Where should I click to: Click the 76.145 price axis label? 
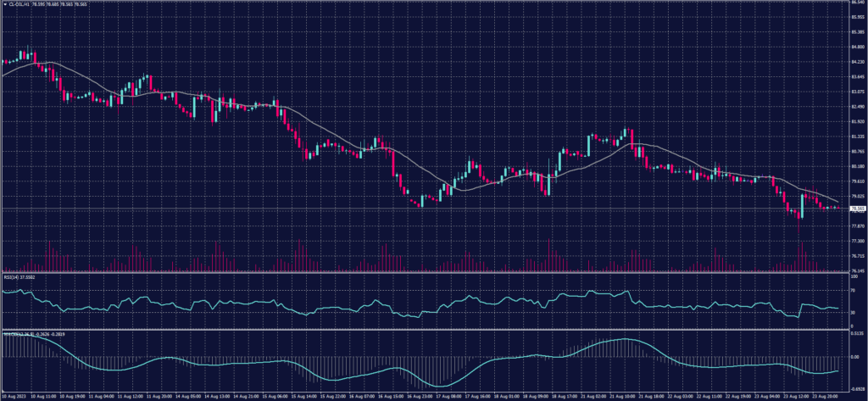pos(858,271)
